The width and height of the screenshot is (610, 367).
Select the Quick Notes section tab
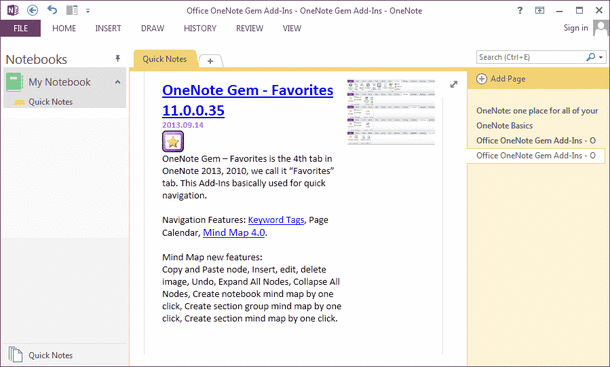tap(165, 59)
